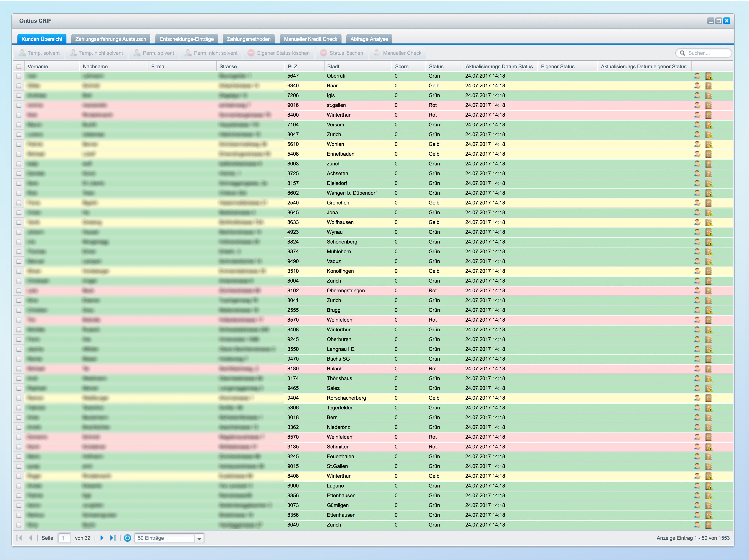Open address book icon for Vaduz row

coord(709,262)
